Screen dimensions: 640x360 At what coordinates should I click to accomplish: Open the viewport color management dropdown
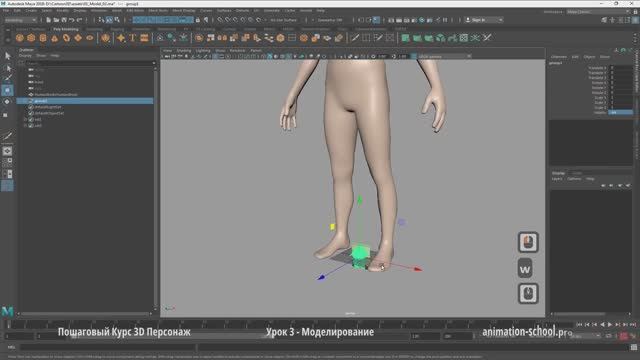(x=444, y=56)
